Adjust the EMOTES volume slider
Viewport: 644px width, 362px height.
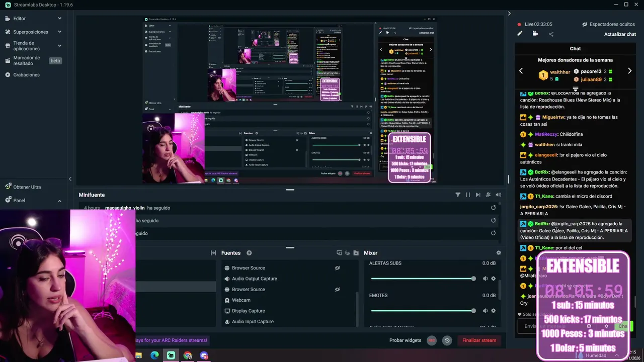pyautogui.click(x=423, y=311)
